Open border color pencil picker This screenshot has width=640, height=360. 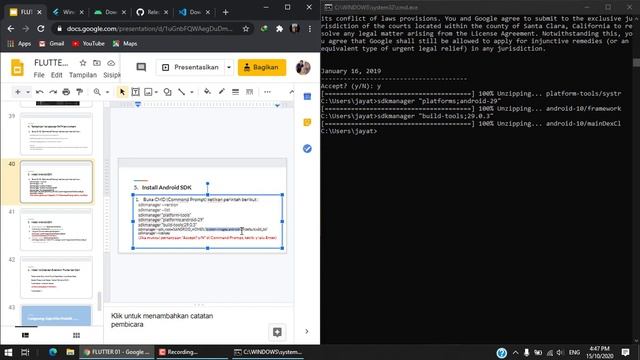pyautogui.click(x=222, y=92)
